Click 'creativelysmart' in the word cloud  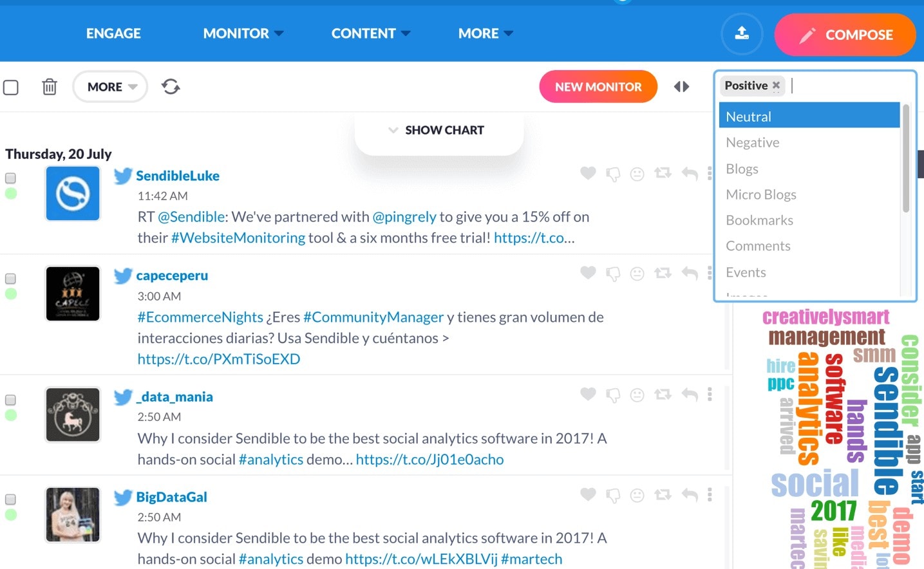point(826,317)
